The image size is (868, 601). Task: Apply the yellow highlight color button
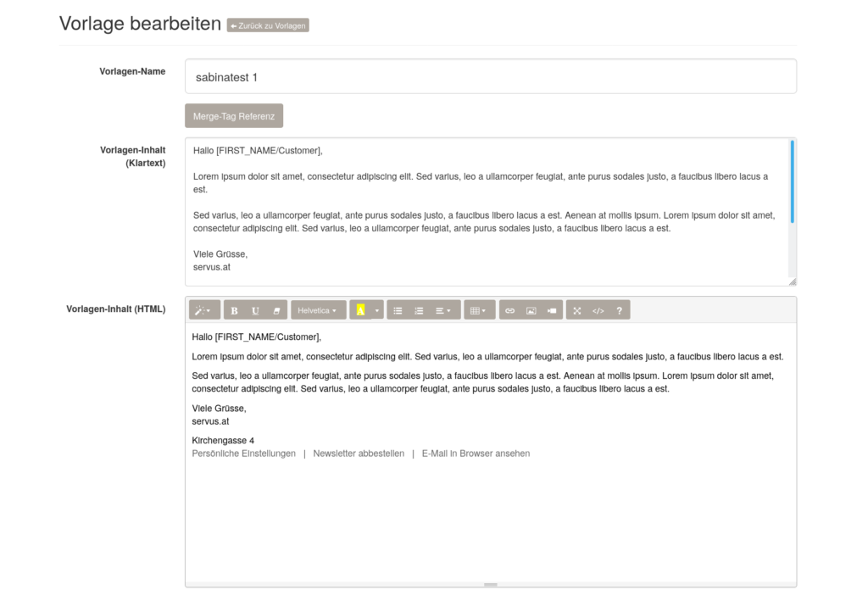[360, 310]
